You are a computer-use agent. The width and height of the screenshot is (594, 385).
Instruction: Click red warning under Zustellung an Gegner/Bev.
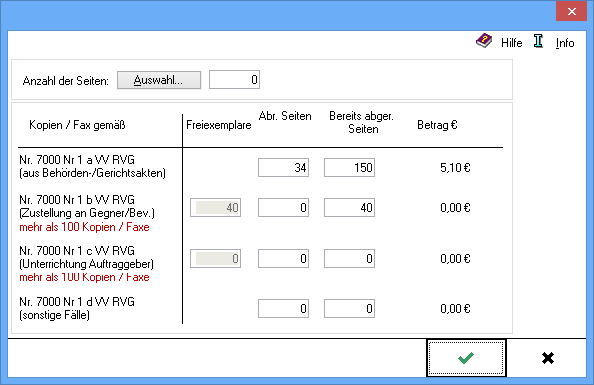84,227
